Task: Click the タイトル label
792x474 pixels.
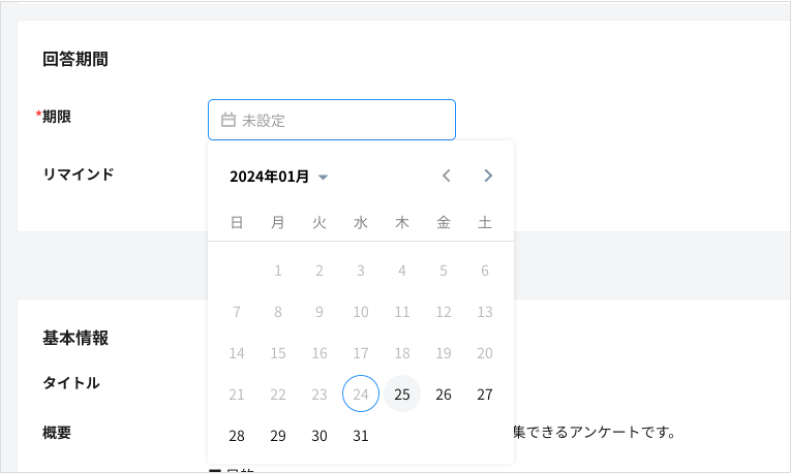Action: point(71,383)
